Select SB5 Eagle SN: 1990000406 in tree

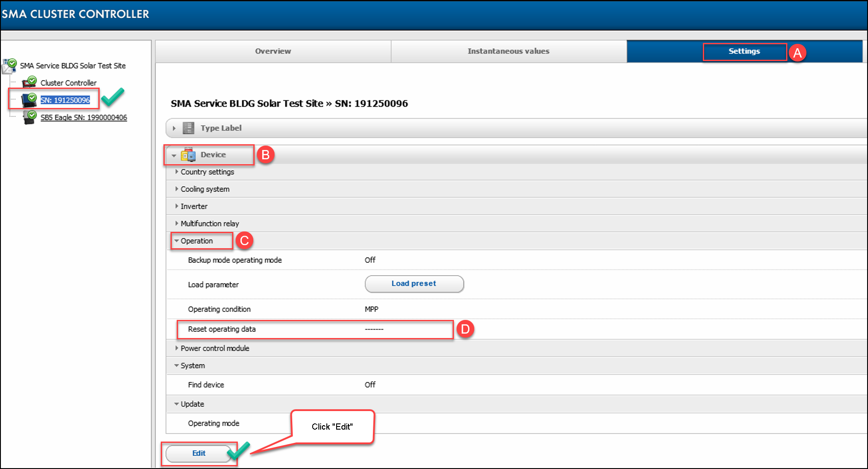84,117
